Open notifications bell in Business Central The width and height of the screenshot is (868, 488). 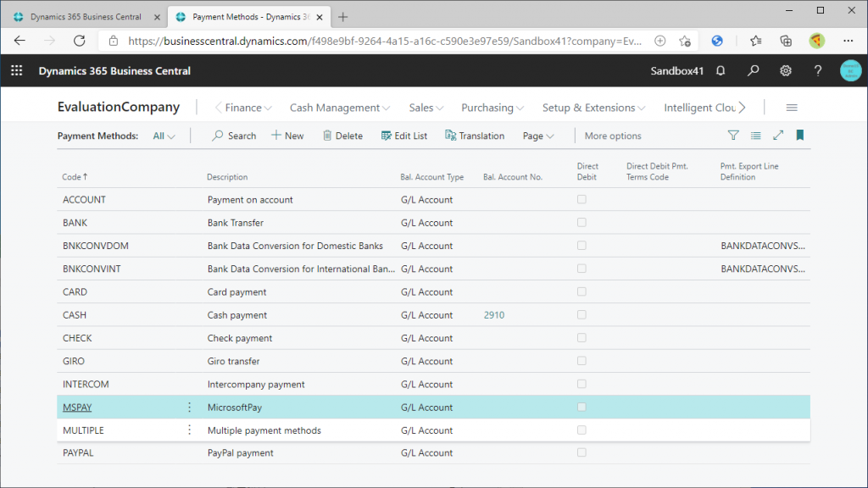[721, 71]
